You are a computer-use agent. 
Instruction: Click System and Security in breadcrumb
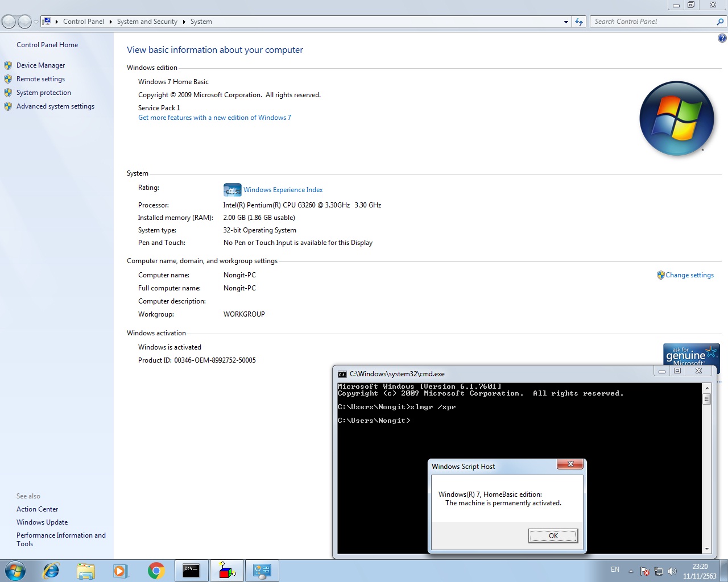pyautogui.click(x=147, y=22)
